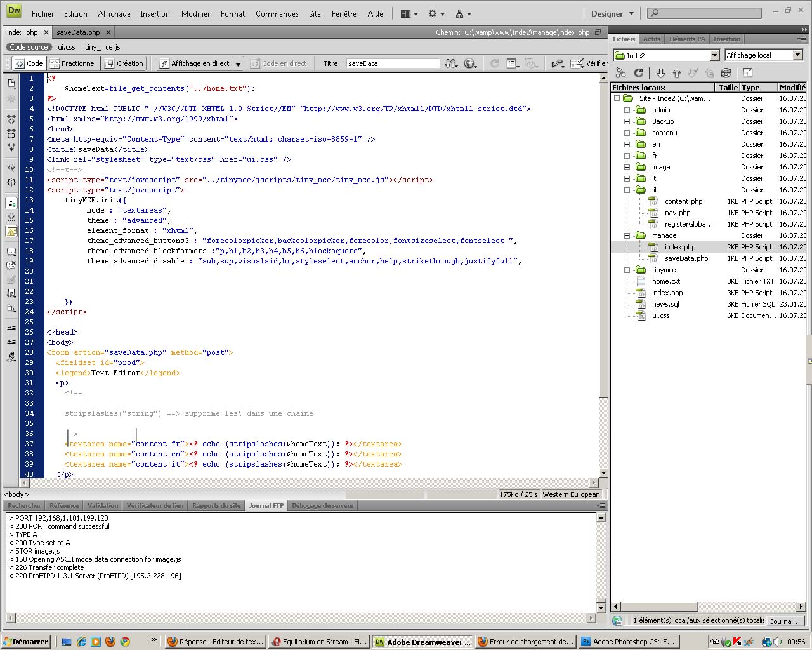Toggle highlight invalid code
812x650 pixels.
point(11,217)
